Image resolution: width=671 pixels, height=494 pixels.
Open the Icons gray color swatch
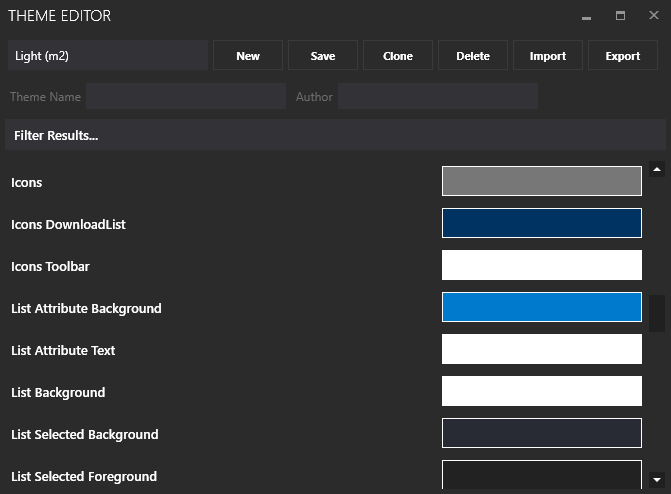542,181
